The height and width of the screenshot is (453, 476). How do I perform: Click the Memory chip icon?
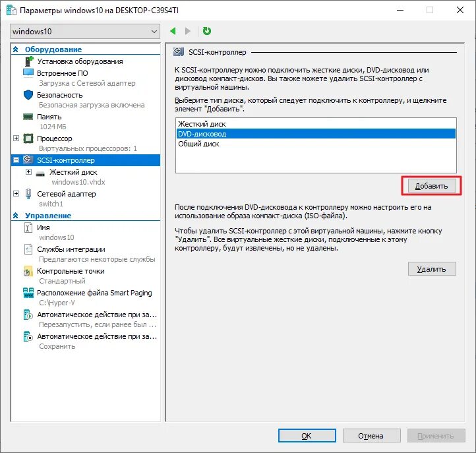28,117
